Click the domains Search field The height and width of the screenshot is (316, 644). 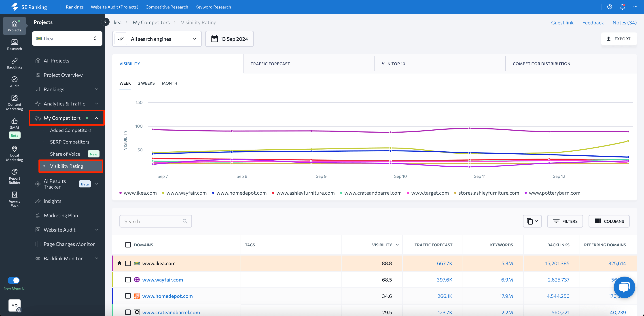pyautogui.click(x=155, y=221)
